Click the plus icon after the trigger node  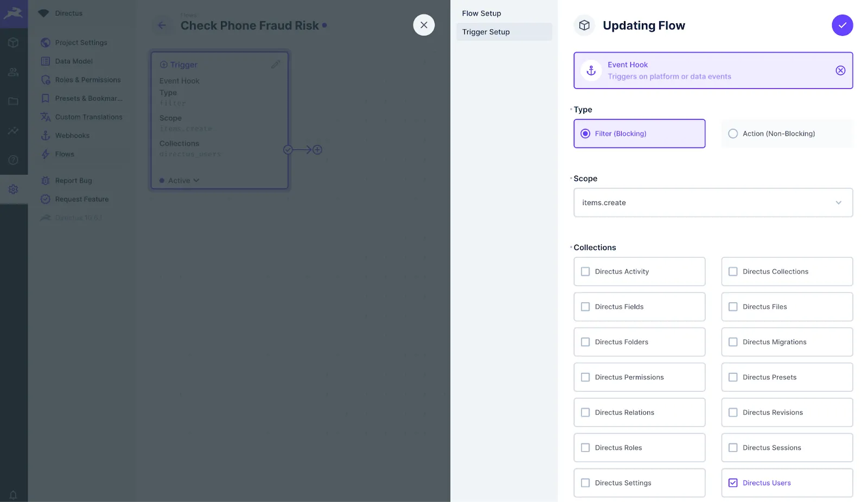point(317,149)
